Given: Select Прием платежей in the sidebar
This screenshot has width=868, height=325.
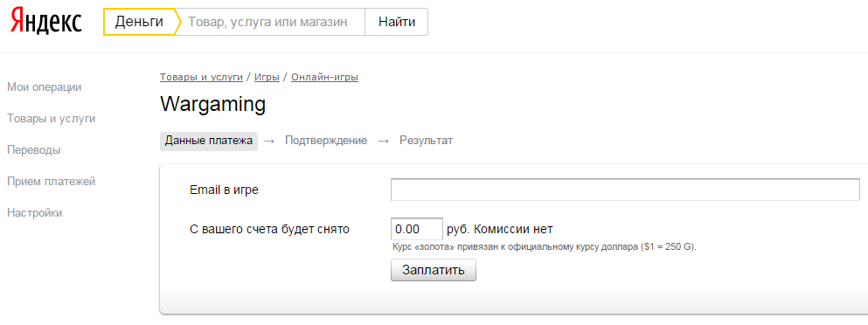Looking at the screenshot, I should (52, 182).
